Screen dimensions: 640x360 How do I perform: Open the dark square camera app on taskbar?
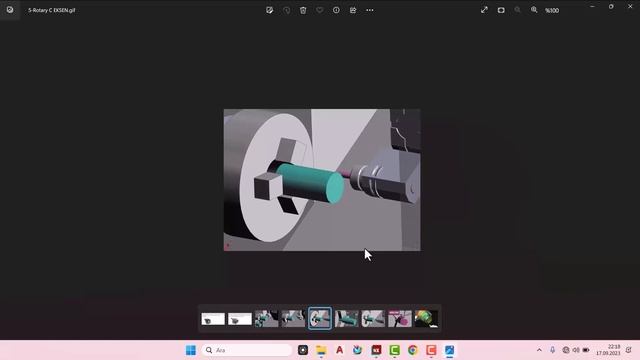point(303,350)
